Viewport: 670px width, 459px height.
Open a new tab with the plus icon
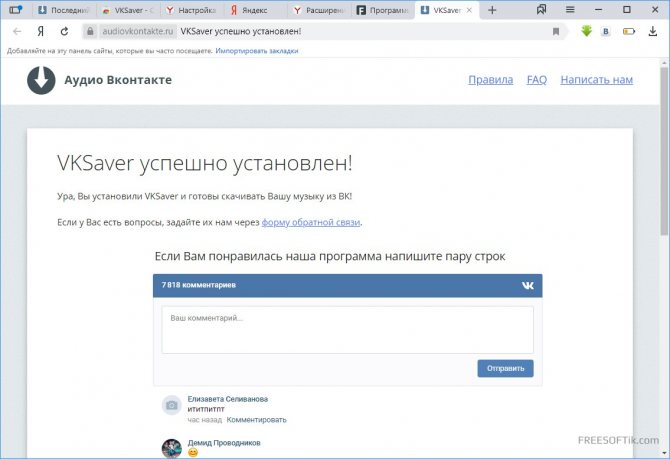tap(492, 10)
